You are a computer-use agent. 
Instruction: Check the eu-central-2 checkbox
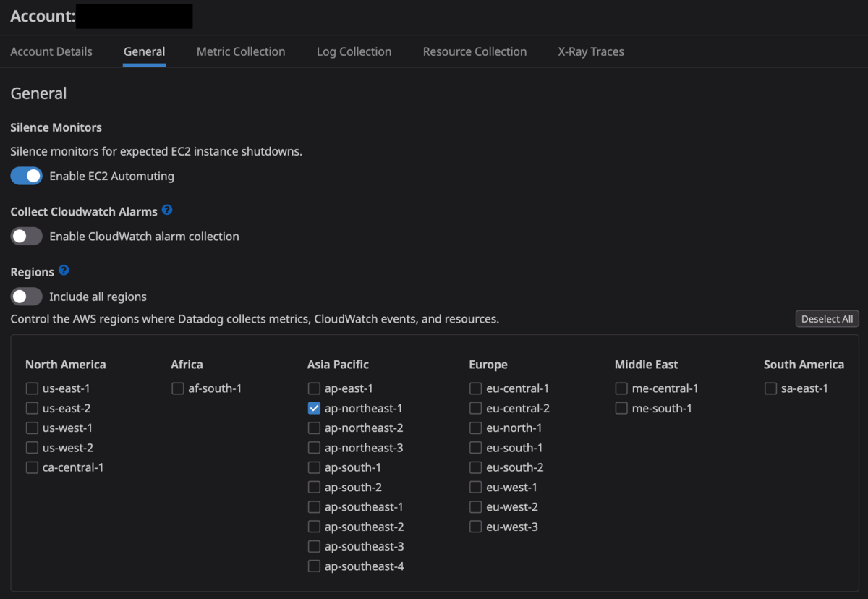(475, 408)
